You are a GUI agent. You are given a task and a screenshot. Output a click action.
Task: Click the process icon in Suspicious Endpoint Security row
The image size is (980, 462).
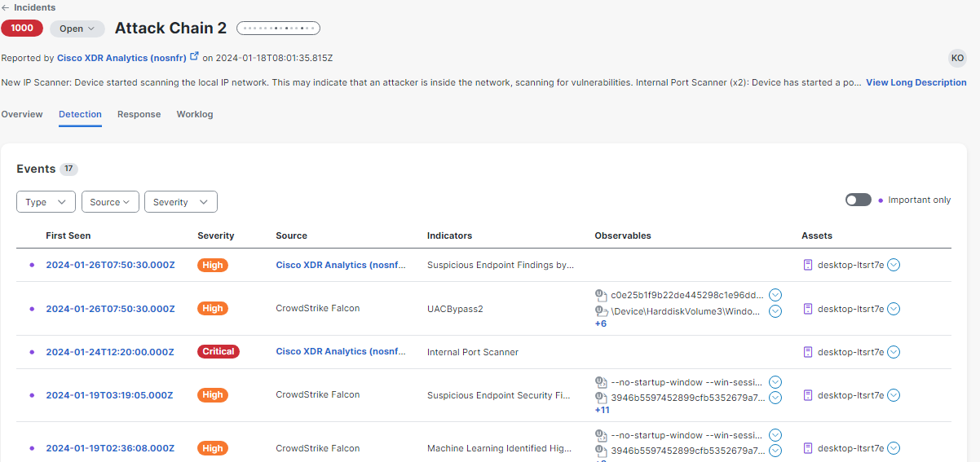[x=601, y=381]
